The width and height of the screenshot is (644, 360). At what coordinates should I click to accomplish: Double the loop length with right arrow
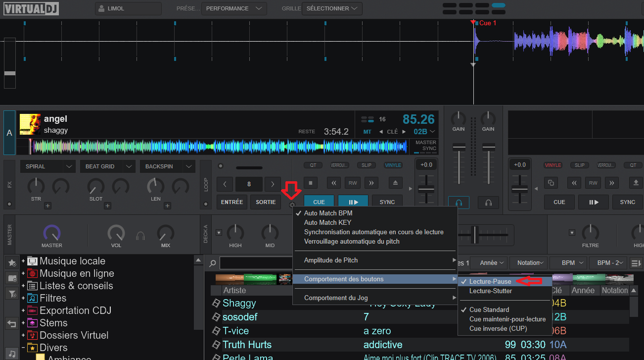273,184
